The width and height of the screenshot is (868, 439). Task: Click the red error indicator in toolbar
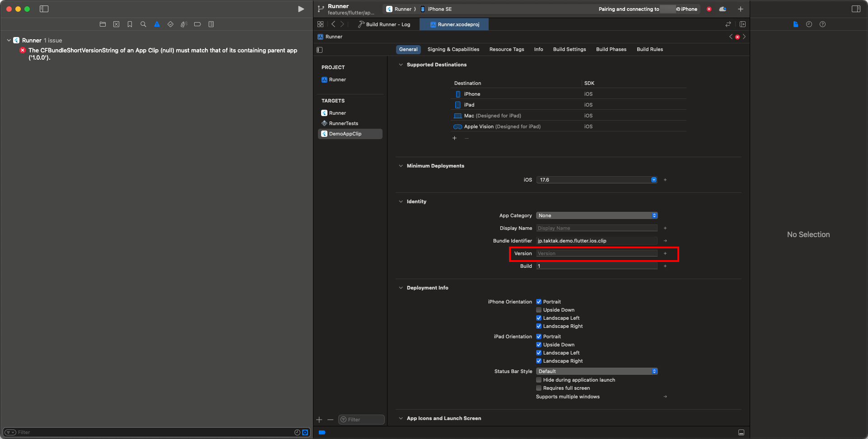[x=709, y=9]
